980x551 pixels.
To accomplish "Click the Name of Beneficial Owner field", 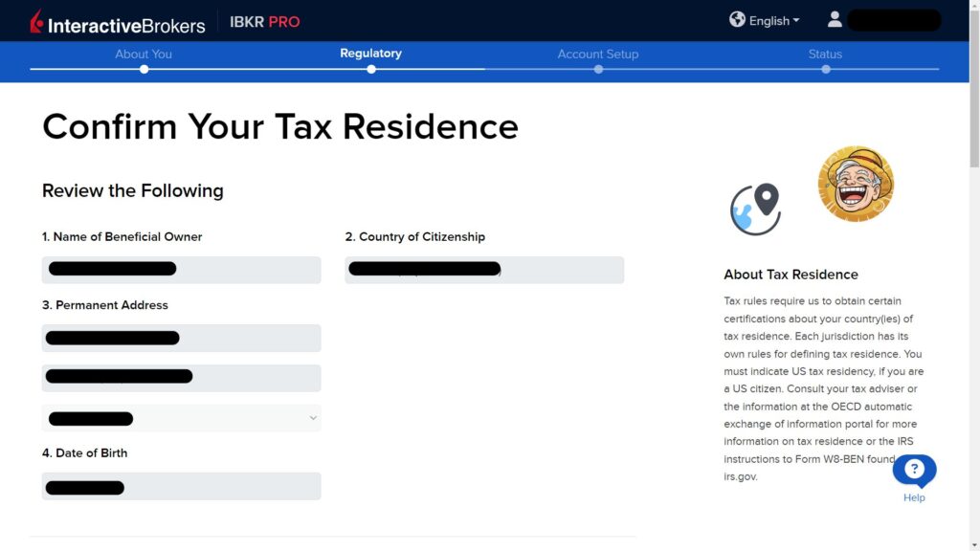I will click(x=181, y=269).
